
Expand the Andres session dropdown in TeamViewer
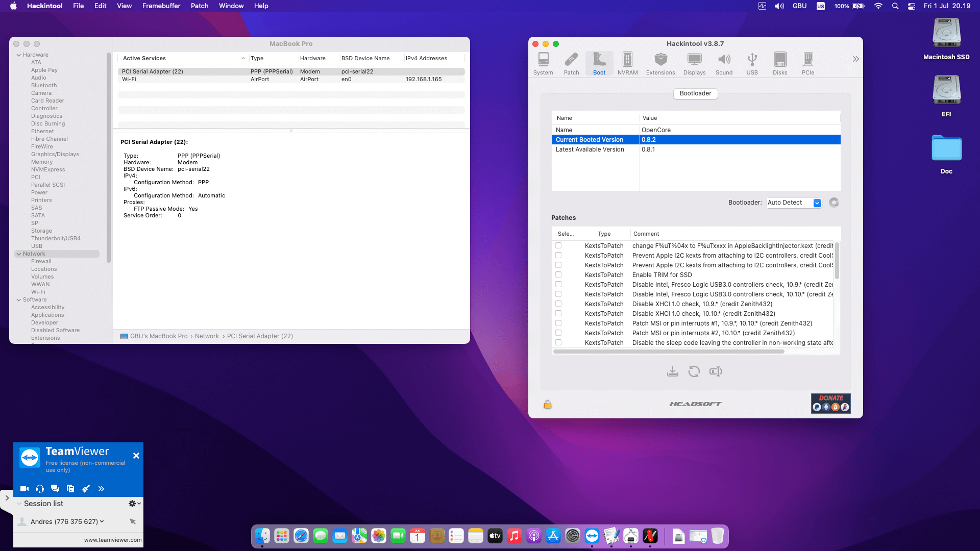tap(102, 521)
